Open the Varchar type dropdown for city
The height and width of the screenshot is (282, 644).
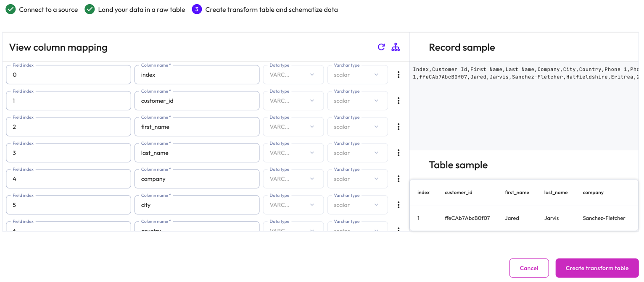pyautogui.click(x=357, y=204)
